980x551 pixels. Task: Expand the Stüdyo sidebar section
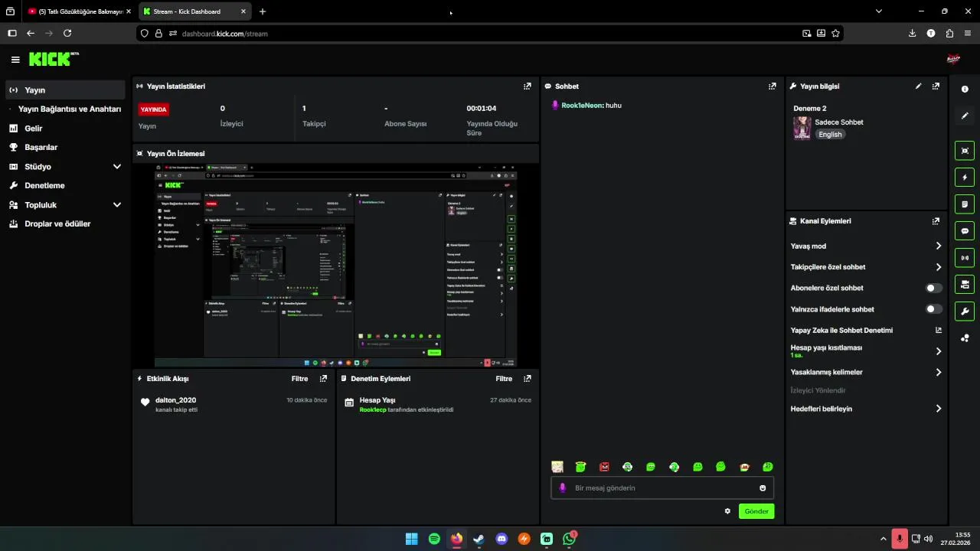(x=117, y=167)
